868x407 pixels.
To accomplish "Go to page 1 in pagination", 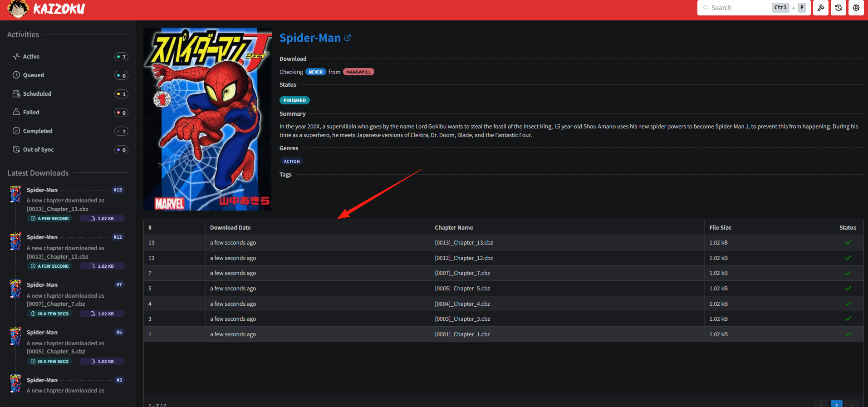I will click(x=837, y=404).
